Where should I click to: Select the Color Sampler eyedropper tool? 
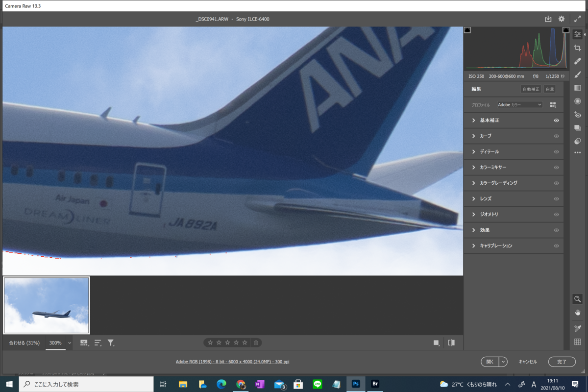(578, 328)
